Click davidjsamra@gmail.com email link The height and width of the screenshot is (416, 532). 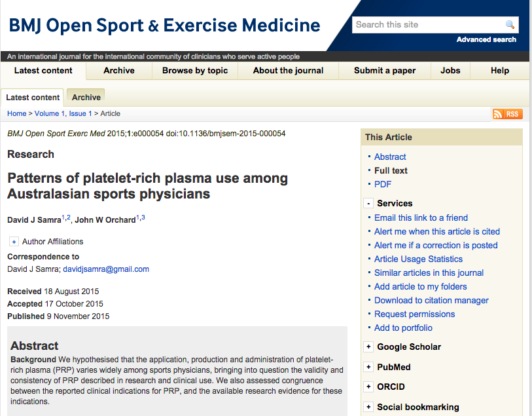tap(106, 269)
